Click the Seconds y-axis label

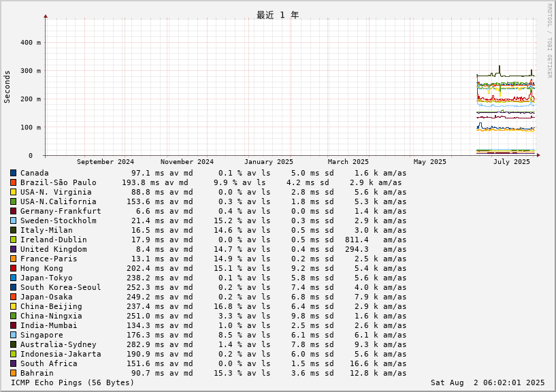pyautogui.click(x=7, y=87)
